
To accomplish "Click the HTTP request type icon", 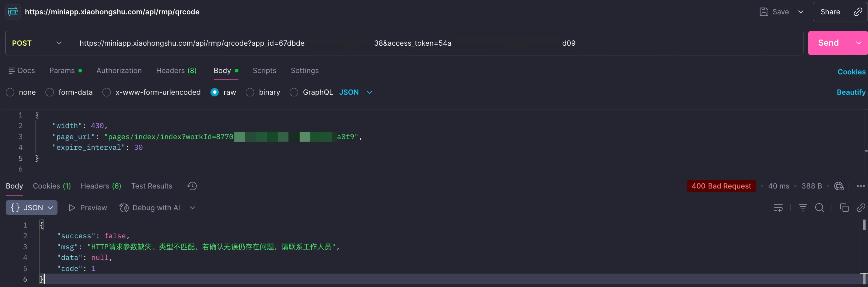I will [13, 12].
